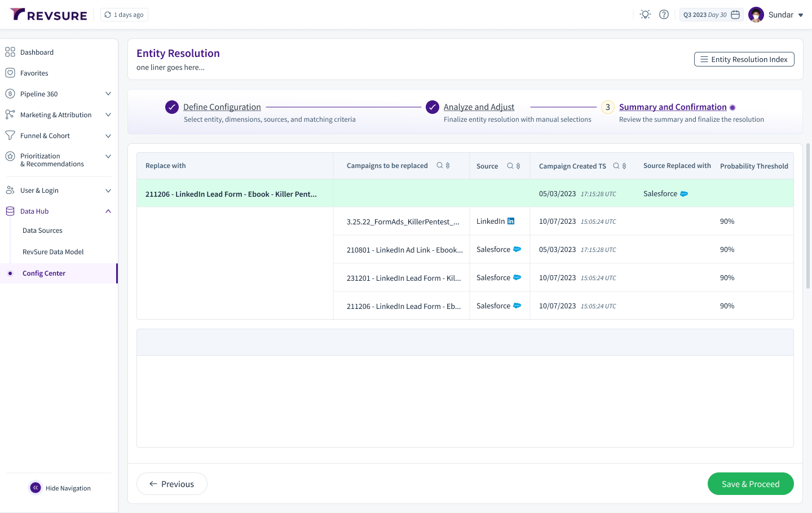Click the RevSure logo
This screenshot has height=513, width=812.
[x=48, y=15]
